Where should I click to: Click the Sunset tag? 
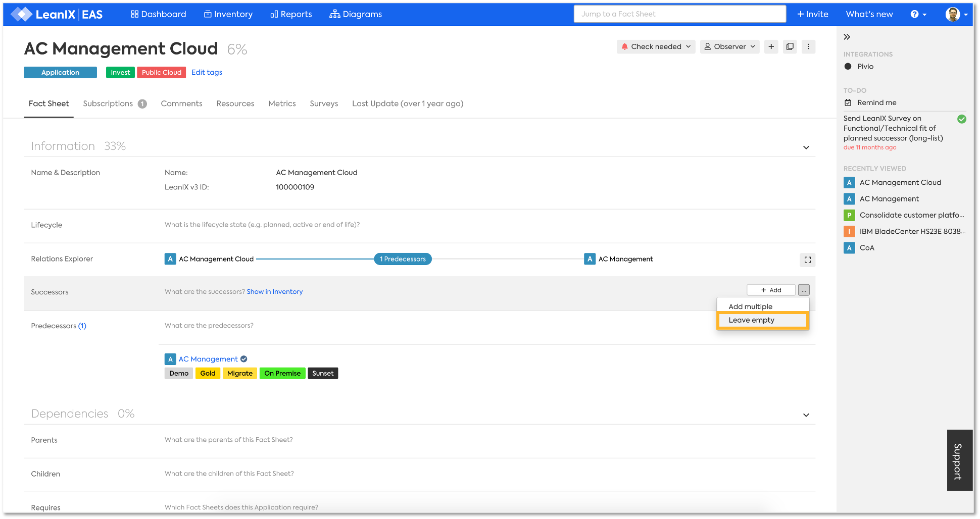[x=323, y=374]
